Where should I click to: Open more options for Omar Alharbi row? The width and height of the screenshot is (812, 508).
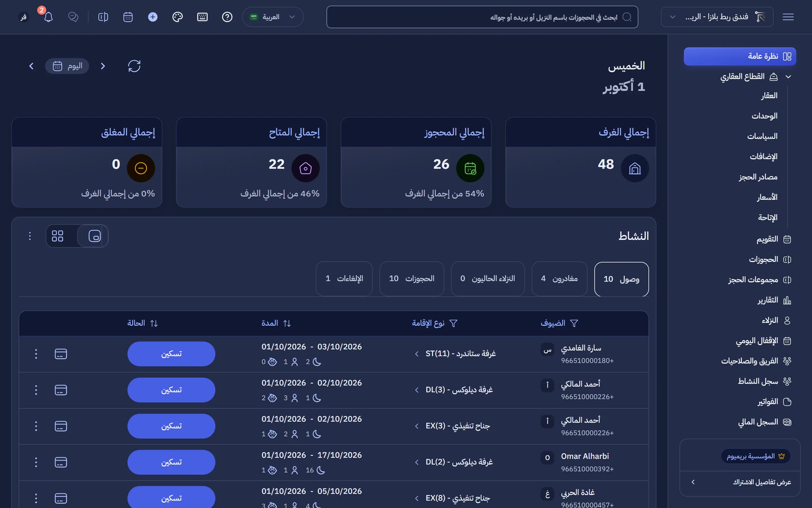36,462
